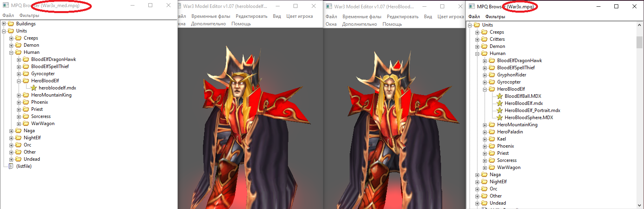The image size is (644, 209).
Task: Open Окна menu in the HeroBlood Model Editor
Action: tap(331, 24)
